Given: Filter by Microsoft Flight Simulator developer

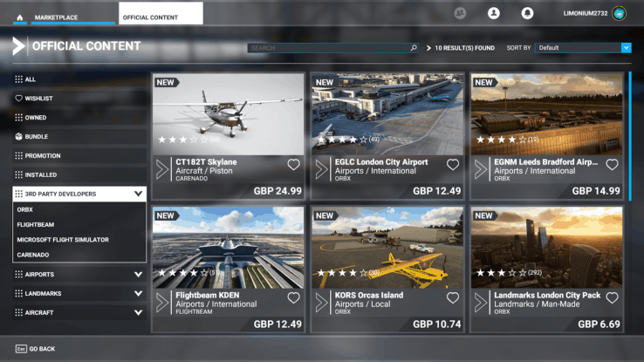Looking at the screenshot, I should click(79, 240).
